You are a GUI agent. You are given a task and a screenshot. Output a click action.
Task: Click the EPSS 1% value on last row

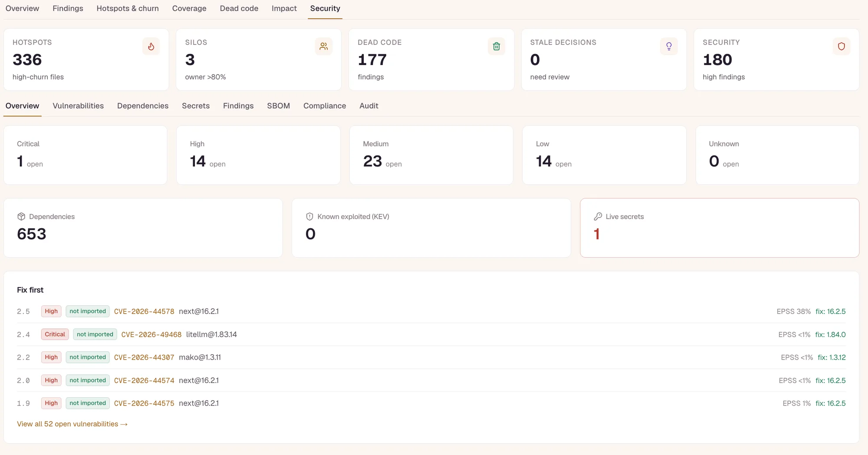pyautogui.click(x=797, y=403)
